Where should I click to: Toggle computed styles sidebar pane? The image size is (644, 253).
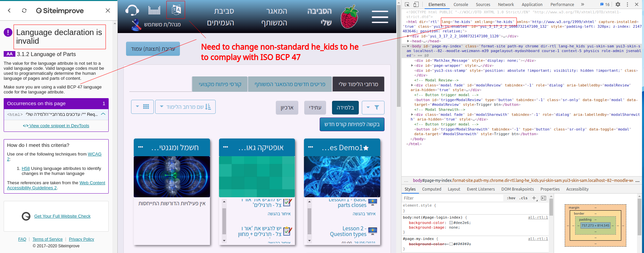[543, 198]
